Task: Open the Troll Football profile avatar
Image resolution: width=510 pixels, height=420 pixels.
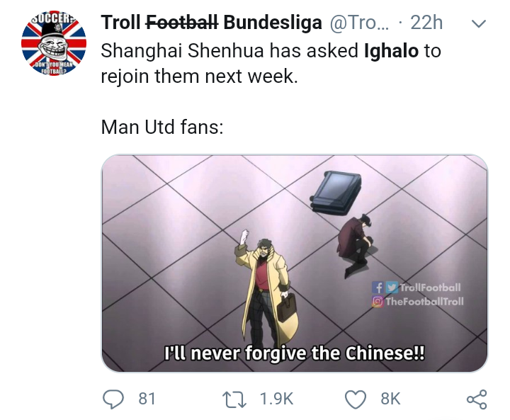Action: tap(54, 43)
